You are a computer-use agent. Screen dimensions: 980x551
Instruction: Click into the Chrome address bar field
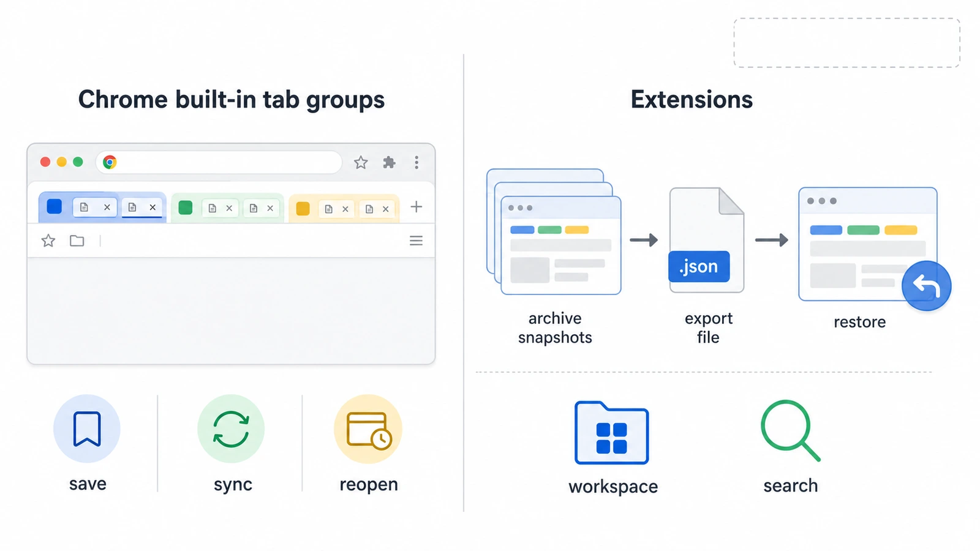219,162
